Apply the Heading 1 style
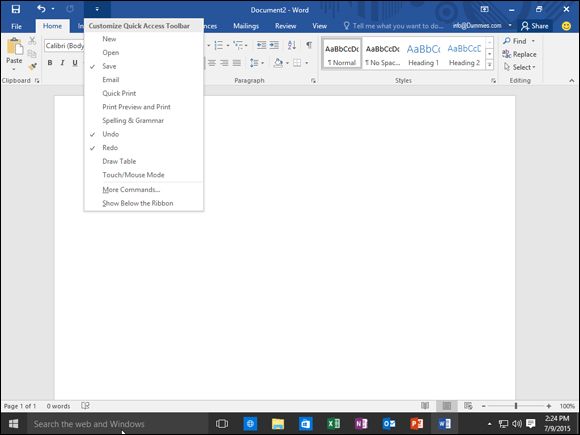Screen dimensions: 580x435 tap(424, 54)
